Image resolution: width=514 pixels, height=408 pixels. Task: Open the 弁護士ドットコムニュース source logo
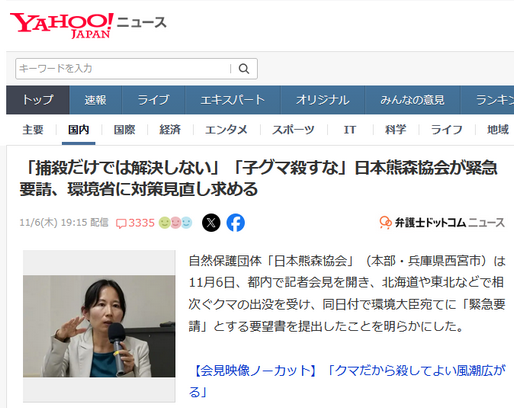pos(442,223)
